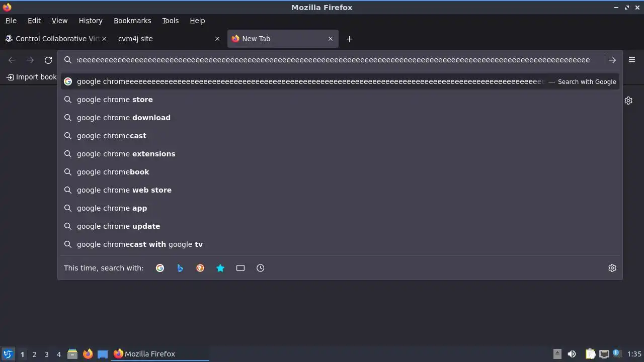
Task: Click the Go arrow in the address bar
Action: [612, 60]
